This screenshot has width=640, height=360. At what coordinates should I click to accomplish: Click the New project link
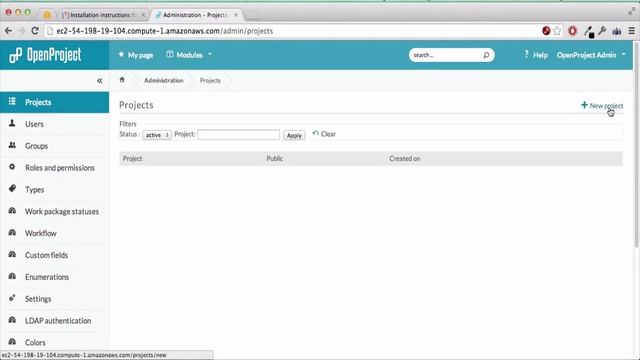click(x=602, y=105)
